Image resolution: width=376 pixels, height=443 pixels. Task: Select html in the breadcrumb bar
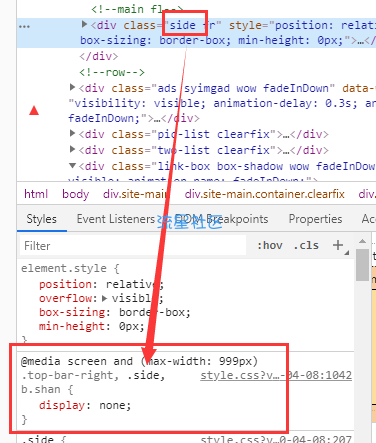[x=36, y=194]
